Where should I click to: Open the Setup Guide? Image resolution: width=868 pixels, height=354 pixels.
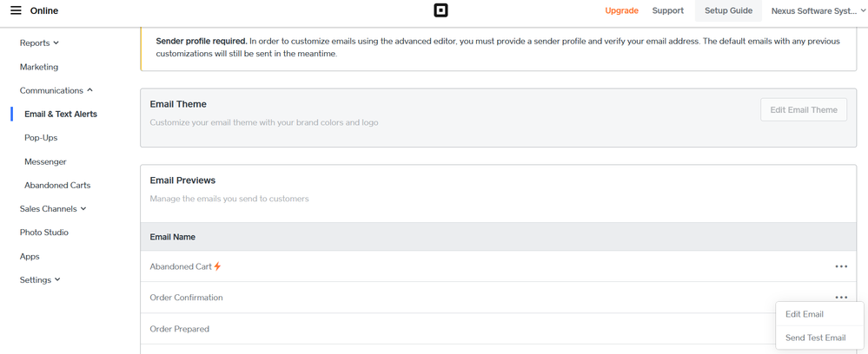tap(728, 10)
